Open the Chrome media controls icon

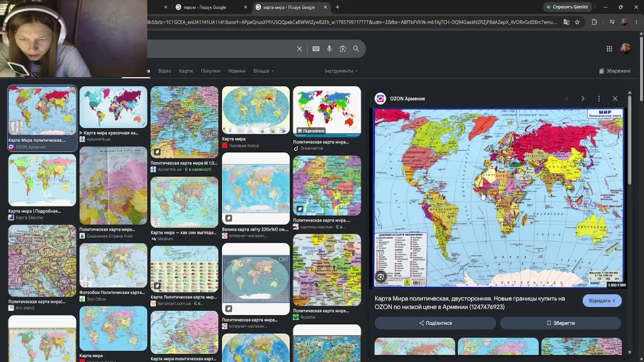coord(612,22)
